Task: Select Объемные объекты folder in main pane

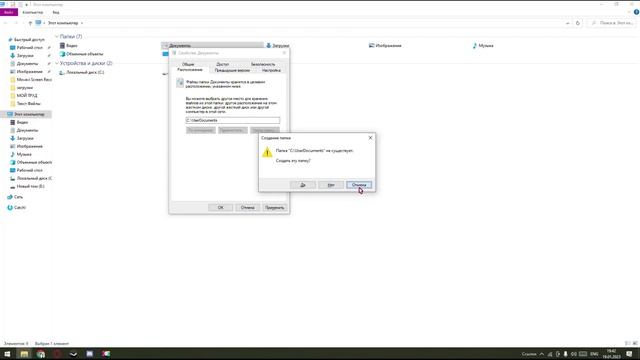Action: click(x=81, y=54)
